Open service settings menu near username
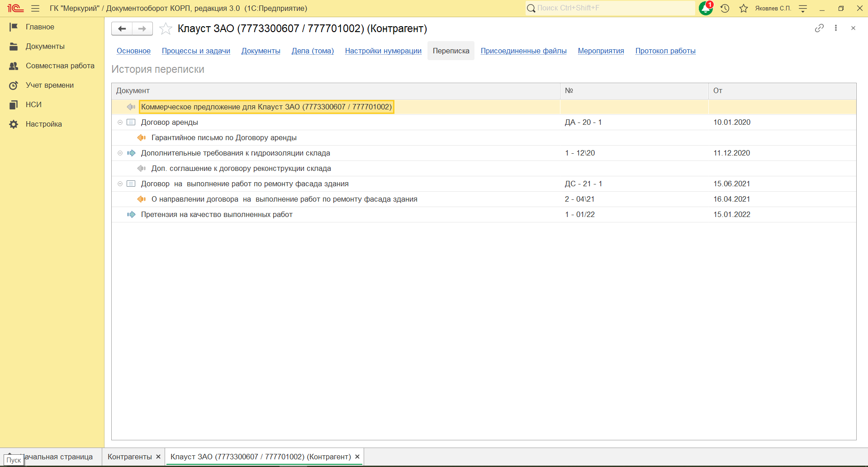This screenshot has width=868, height=467. click(x=803, y=8)
